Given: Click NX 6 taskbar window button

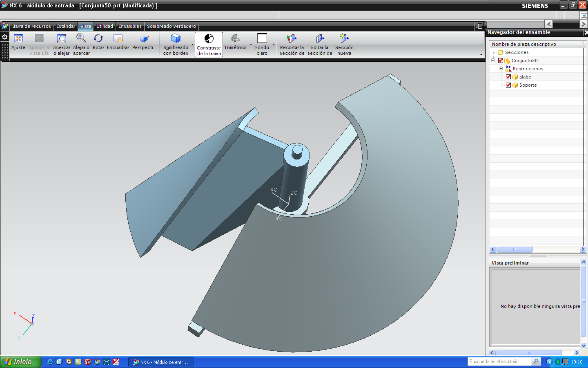Looking at the screenshot, I should [x=161, y=362].
